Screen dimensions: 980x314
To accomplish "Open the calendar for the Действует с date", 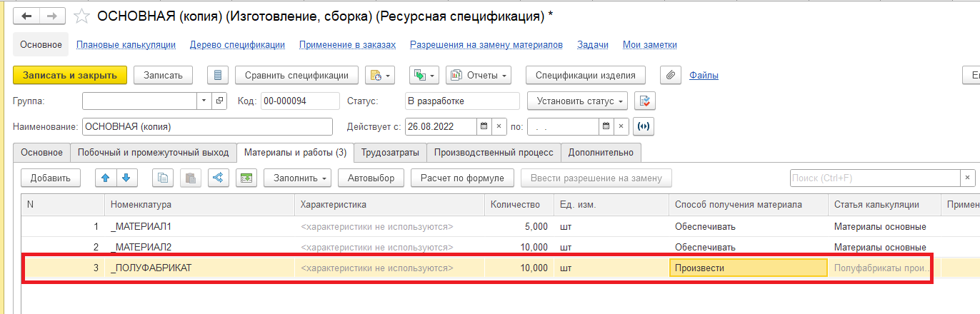I will tap(483, 126).
